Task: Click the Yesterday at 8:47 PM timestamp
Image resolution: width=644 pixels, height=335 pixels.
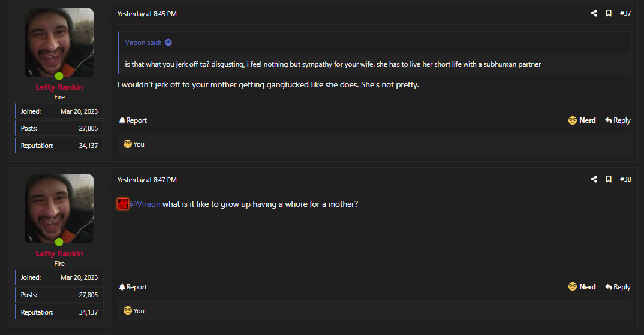Action: (147, 180)
